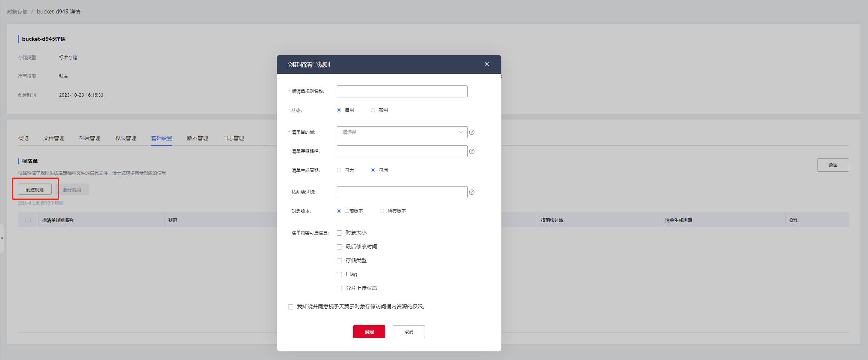Check the ETag option
Viewport: 868px width, 360px height.
tap(339, 275)
